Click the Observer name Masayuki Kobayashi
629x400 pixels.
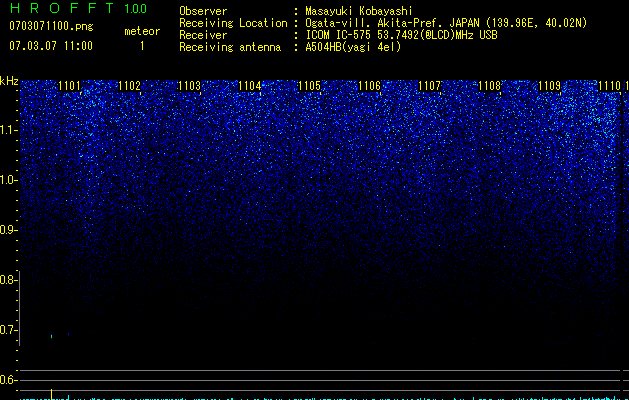(x=359, y=11)
